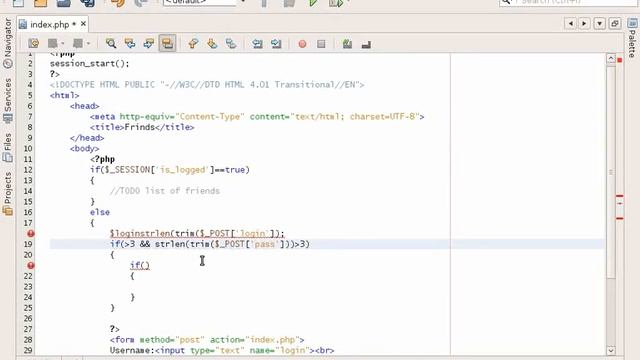Click the session_start(); line
The image size is (640, 360).
pyautogui.click(x=89, y=64)
